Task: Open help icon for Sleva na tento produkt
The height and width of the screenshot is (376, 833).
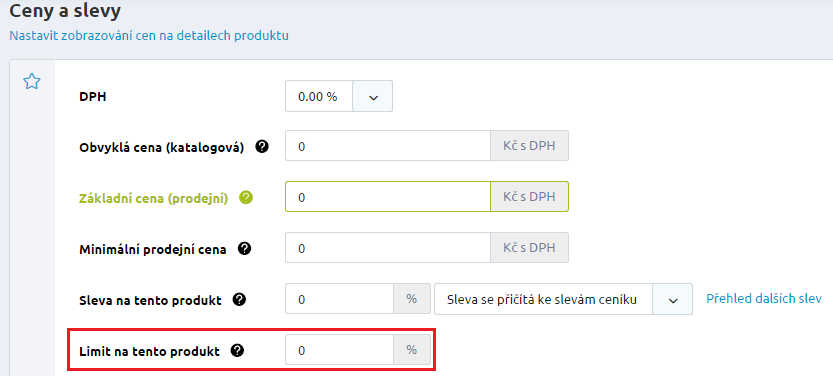Action: (239, 300)
